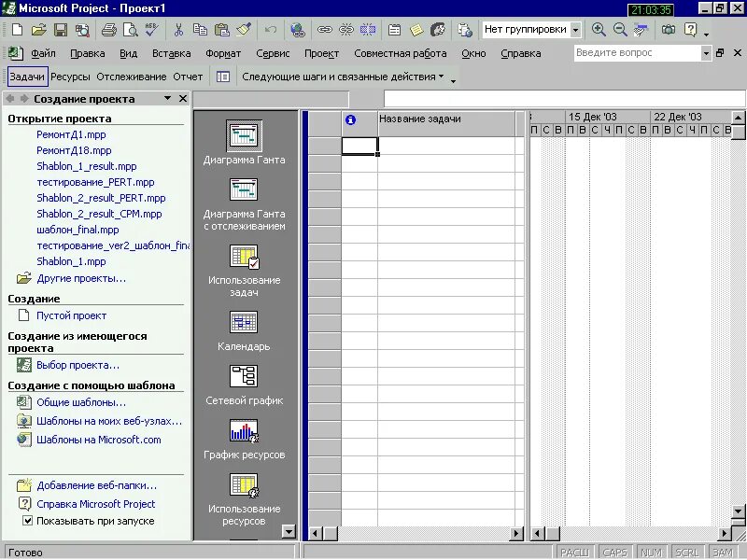Click the Unlink Tasks icon
This screenshot has height=560, width=747.
click(346, 30)
